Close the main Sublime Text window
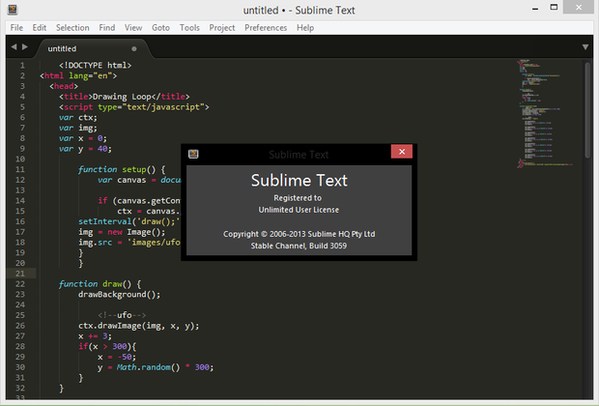The height and width of the screenshot is (406, 599). click(578, 8)
